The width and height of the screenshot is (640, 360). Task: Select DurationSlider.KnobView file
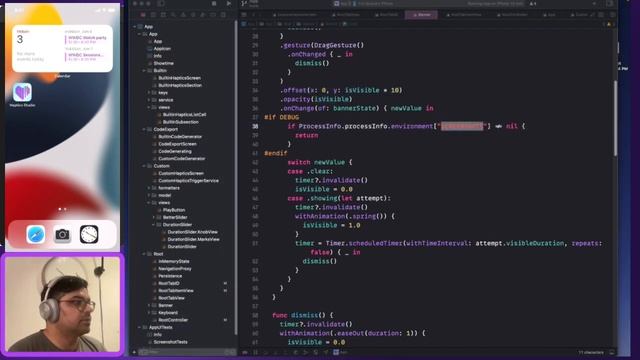(x=192, y=232)
